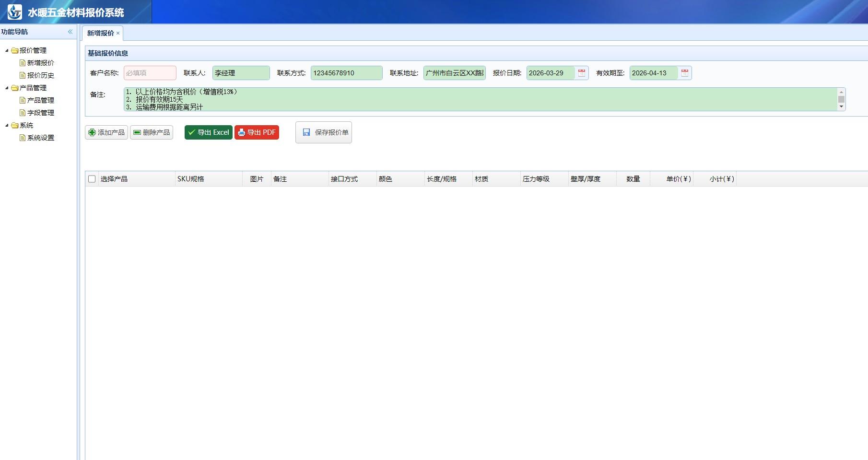Click the 客户名称 required input field
This screenshot has height=460, width=868.
pos(150,73)
